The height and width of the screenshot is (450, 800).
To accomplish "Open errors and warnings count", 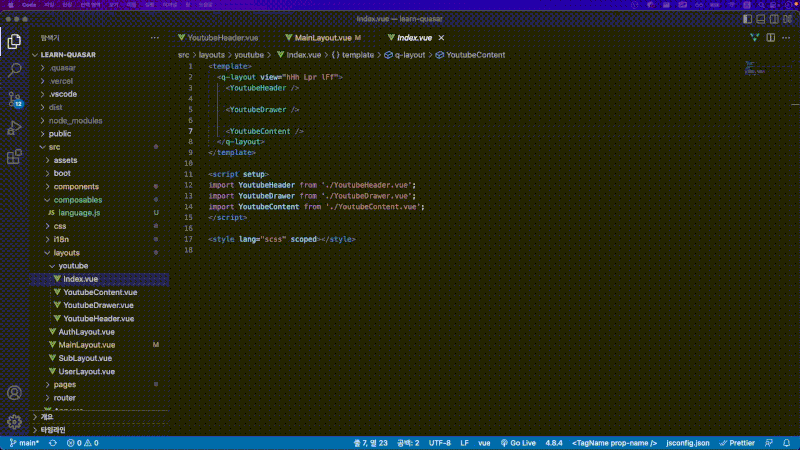I will pos(83,443).
